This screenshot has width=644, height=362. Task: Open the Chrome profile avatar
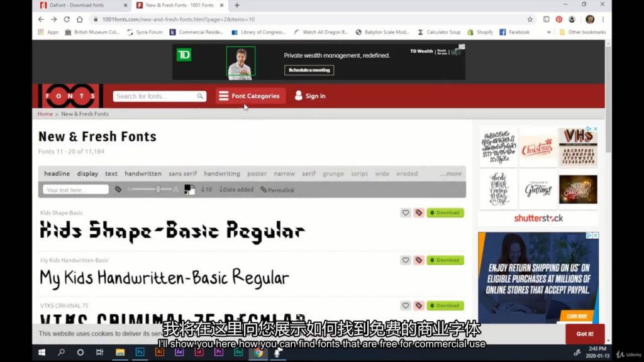590,19
